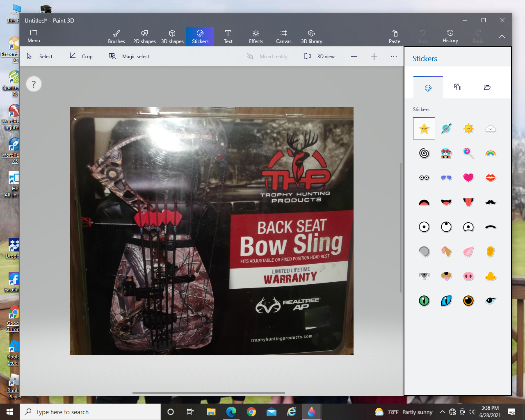525x420 pixels.
Task: Select the yellow ear sticker
Action: pyautogui.click(x=491, y=251)
